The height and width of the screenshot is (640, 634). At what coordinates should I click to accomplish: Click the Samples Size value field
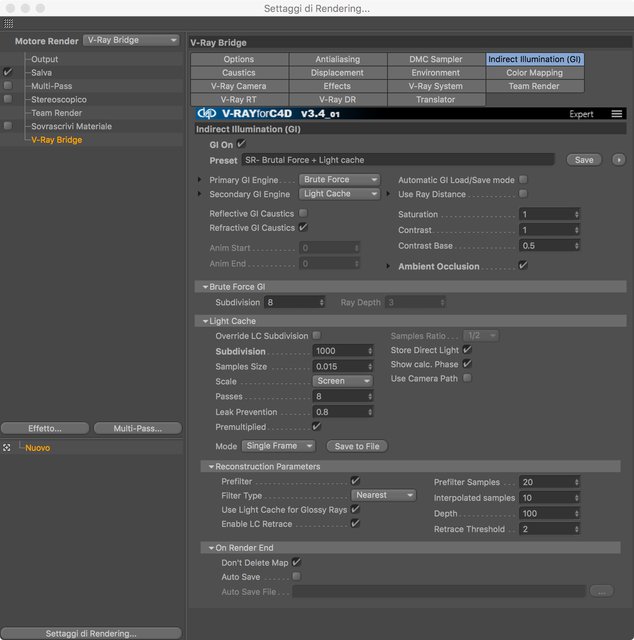(340, 367)
